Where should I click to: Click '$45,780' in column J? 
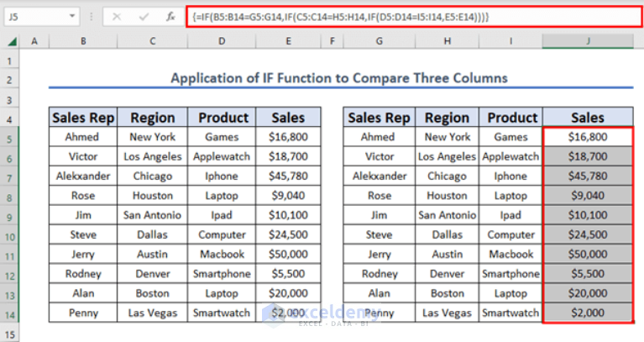tap(588, 176)
